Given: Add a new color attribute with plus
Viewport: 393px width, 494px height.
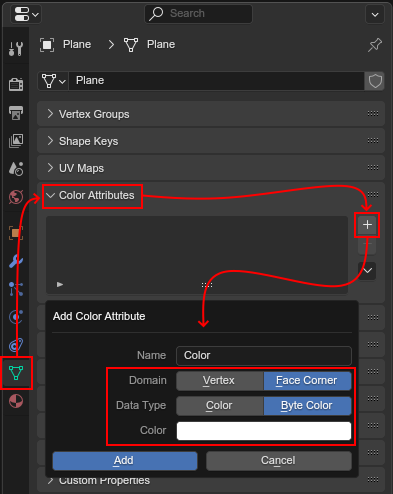Looking at the screenshot, I should click(367, 225).
